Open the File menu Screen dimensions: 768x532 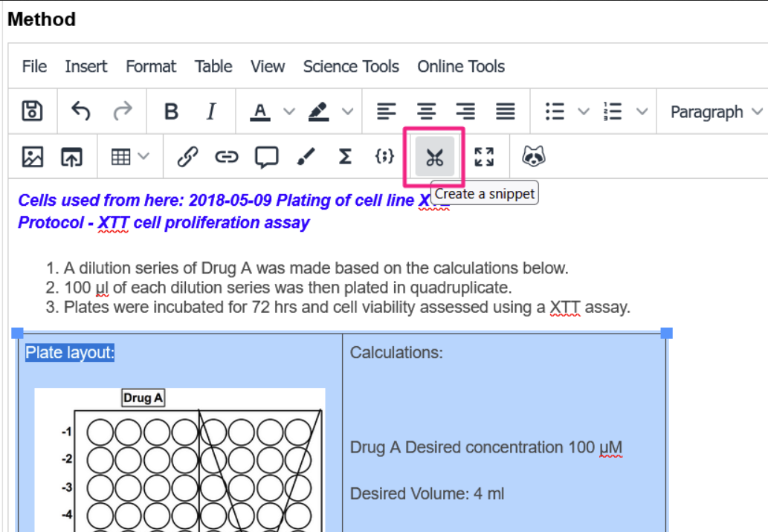click(34, 67)
